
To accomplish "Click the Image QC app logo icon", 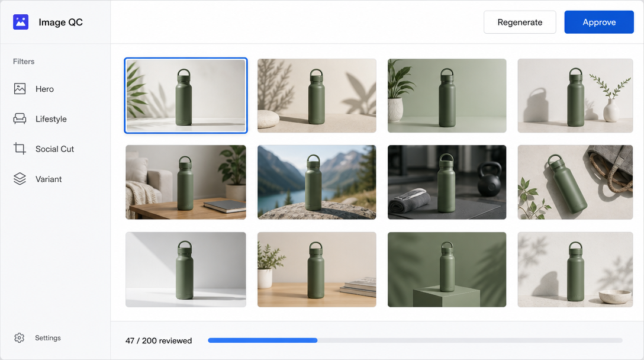I will point(21,22).
